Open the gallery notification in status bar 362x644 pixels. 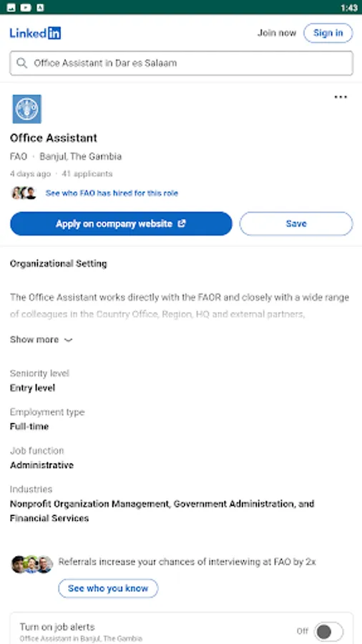[x=11, y=7]
